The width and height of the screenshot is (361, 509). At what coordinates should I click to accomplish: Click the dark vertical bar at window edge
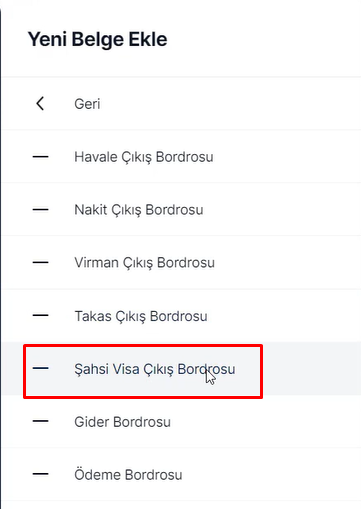[1, 260]
